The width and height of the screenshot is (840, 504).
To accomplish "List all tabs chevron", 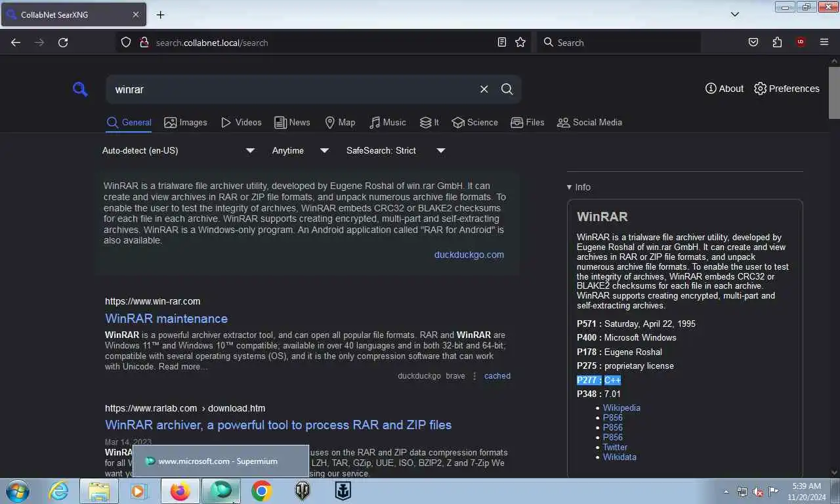I will click(x=735, y=14).
